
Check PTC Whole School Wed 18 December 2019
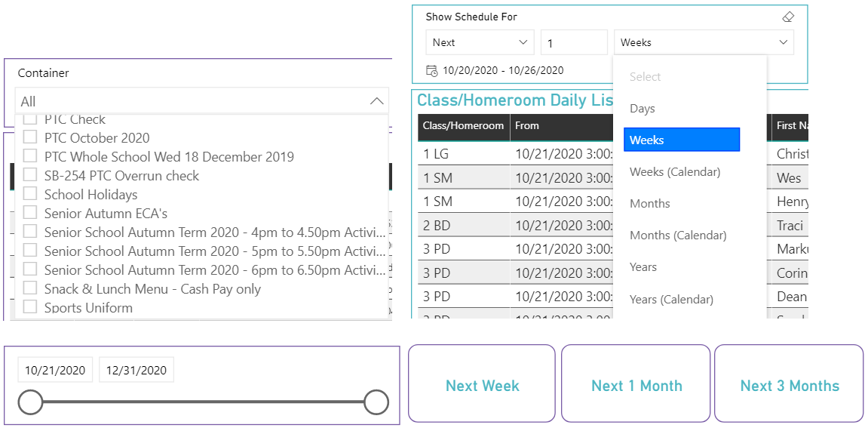30,156
